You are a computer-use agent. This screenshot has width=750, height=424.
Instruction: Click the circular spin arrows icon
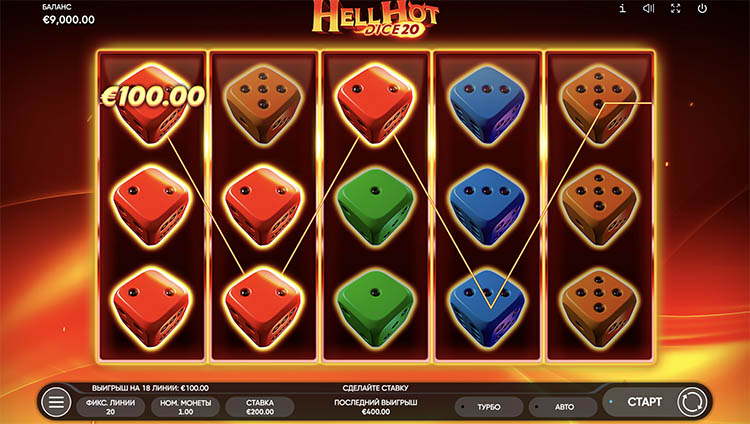pos(692,402)
